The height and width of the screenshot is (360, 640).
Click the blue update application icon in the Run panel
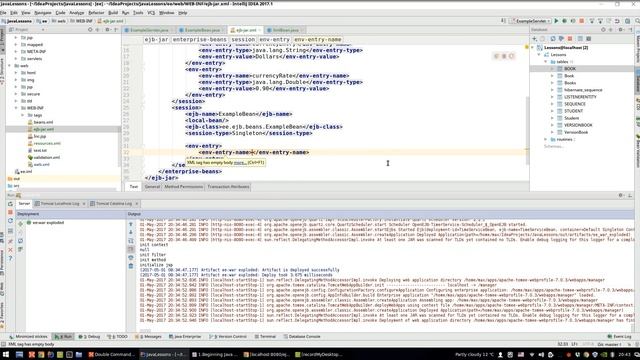11,221
